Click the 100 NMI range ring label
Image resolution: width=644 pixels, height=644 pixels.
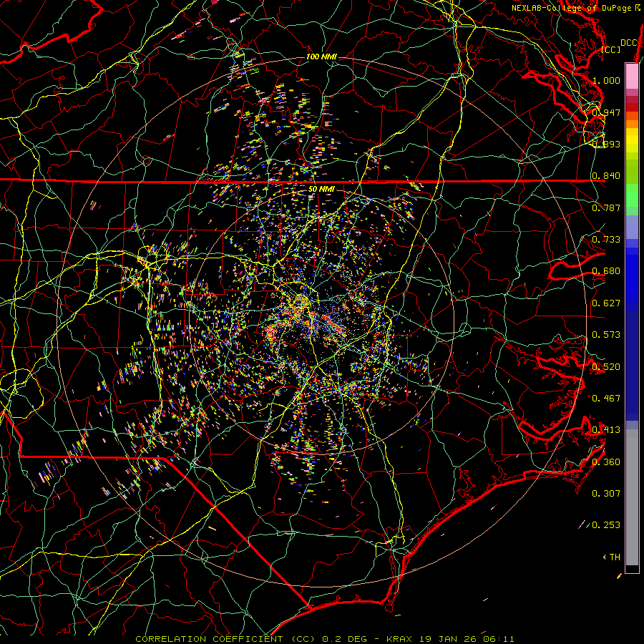point(321,57)
